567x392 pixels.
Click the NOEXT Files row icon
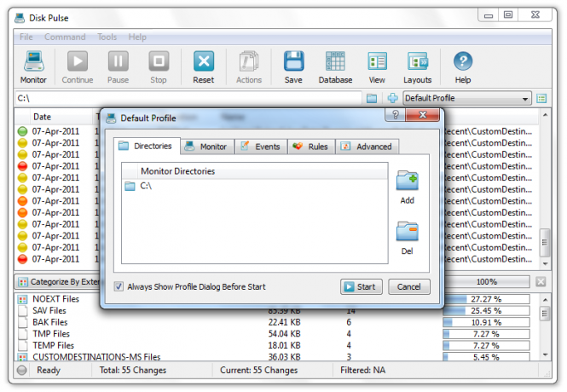pos(22,299)
